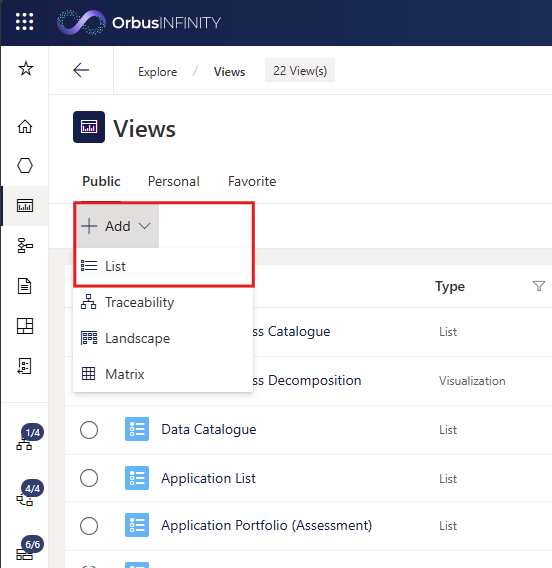
Task: Go back using the arrow
Action: pos(81,70)
